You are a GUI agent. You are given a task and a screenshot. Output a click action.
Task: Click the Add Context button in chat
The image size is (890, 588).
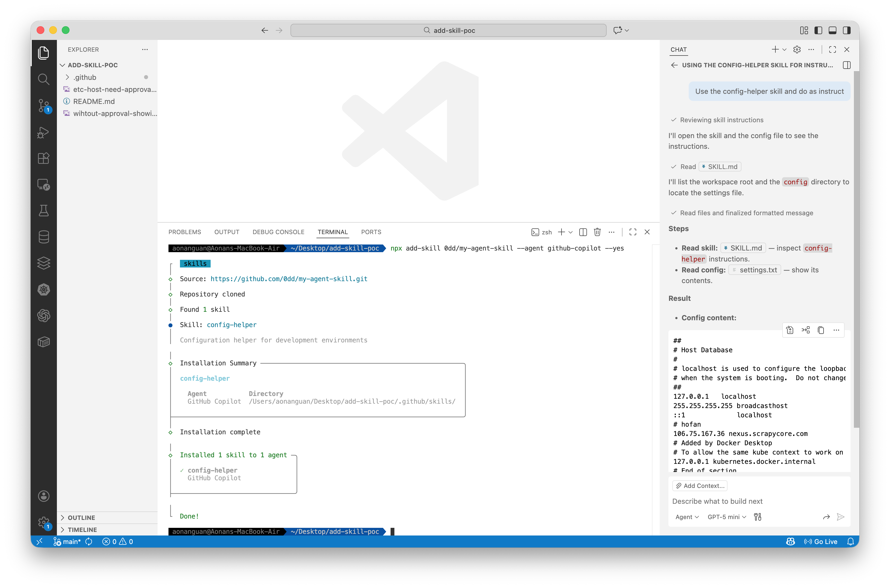(700, 486)
